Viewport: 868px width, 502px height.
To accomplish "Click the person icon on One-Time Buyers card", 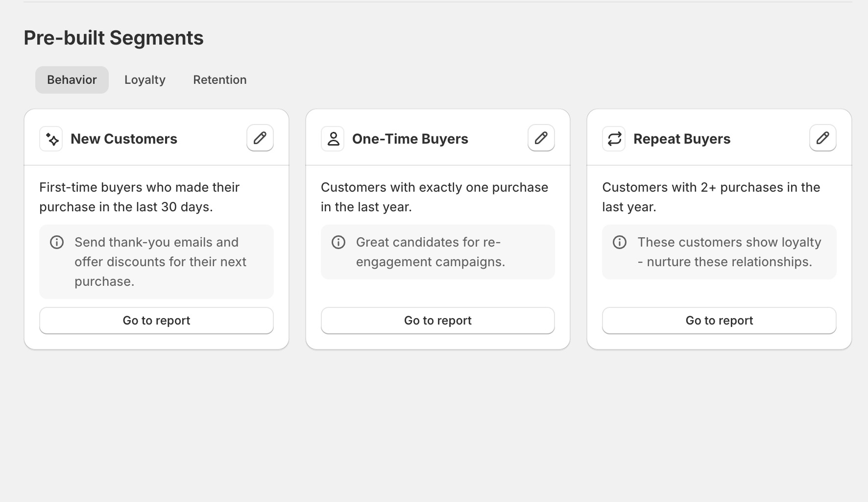I will point(333,138).
